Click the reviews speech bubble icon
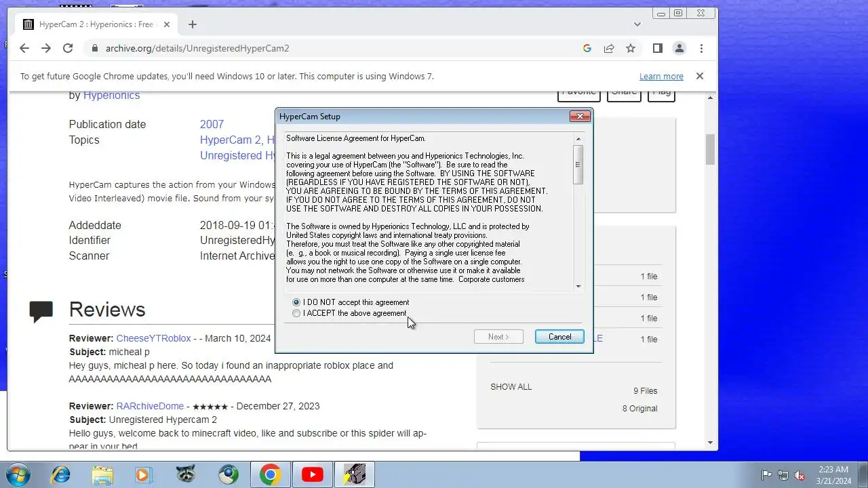The image size is (868, 488). (x=41, y=311)
